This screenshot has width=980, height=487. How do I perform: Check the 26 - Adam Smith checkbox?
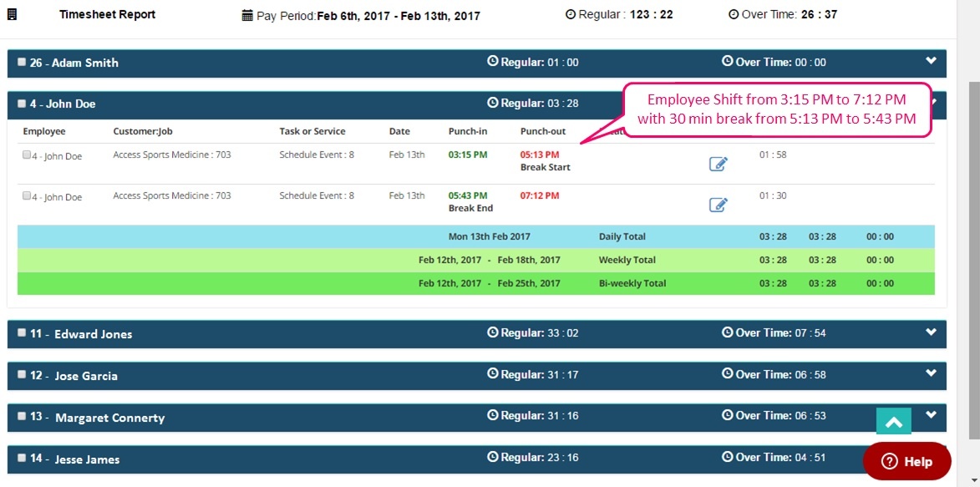click(22, 62)
